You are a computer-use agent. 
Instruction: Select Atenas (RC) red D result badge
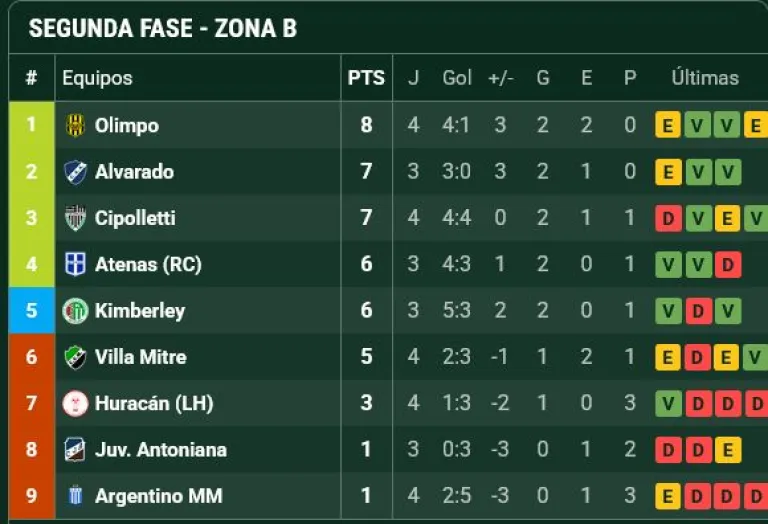727,264
